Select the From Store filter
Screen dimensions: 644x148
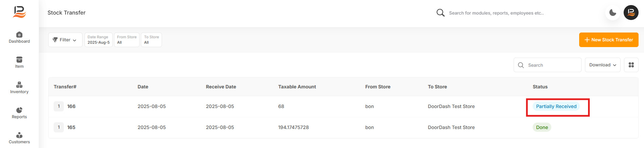(x=127, y=40)
